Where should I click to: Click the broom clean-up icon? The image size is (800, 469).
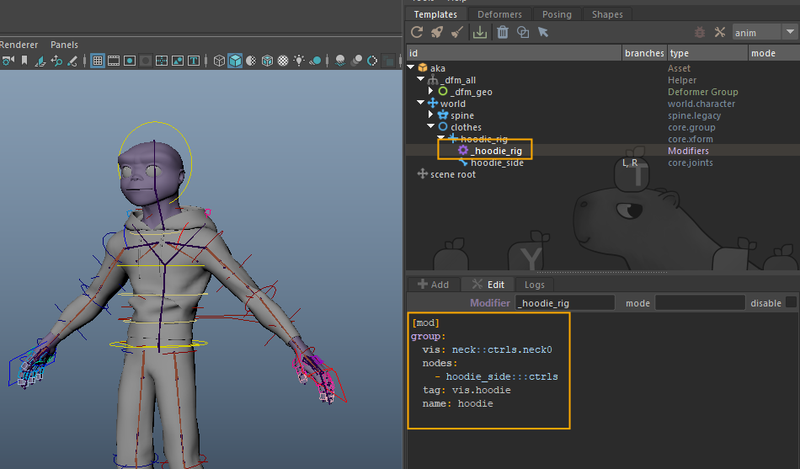tap(457, 32)
